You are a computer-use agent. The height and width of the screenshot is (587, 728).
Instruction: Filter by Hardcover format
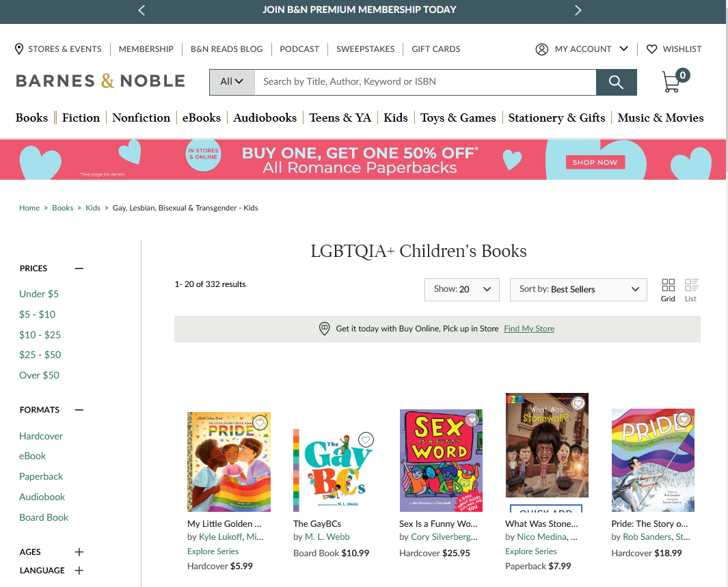41,436
